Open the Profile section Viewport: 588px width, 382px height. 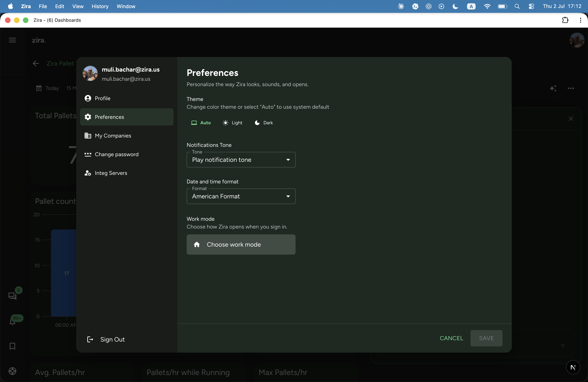127,98
